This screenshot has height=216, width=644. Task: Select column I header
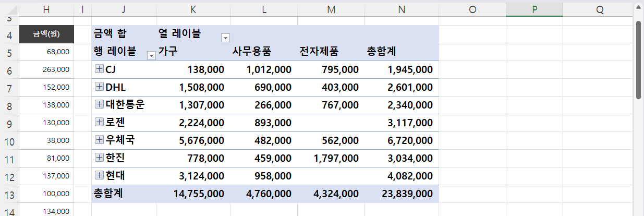click(83, 9)
